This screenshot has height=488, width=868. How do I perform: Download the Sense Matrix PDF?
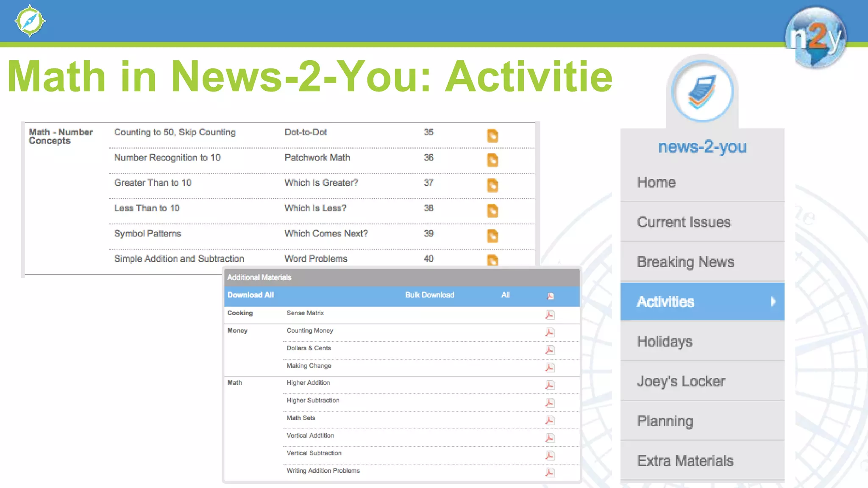tap(550, 315)
